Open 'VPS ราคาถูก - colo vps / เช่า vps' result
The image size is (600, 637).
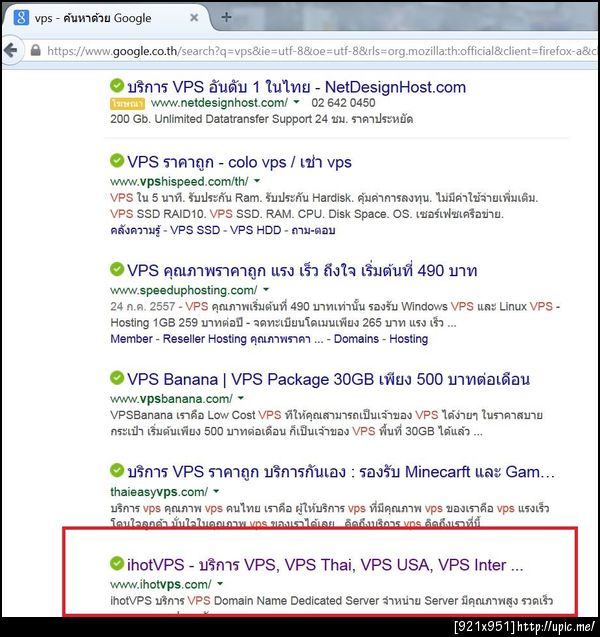[239, 162]
